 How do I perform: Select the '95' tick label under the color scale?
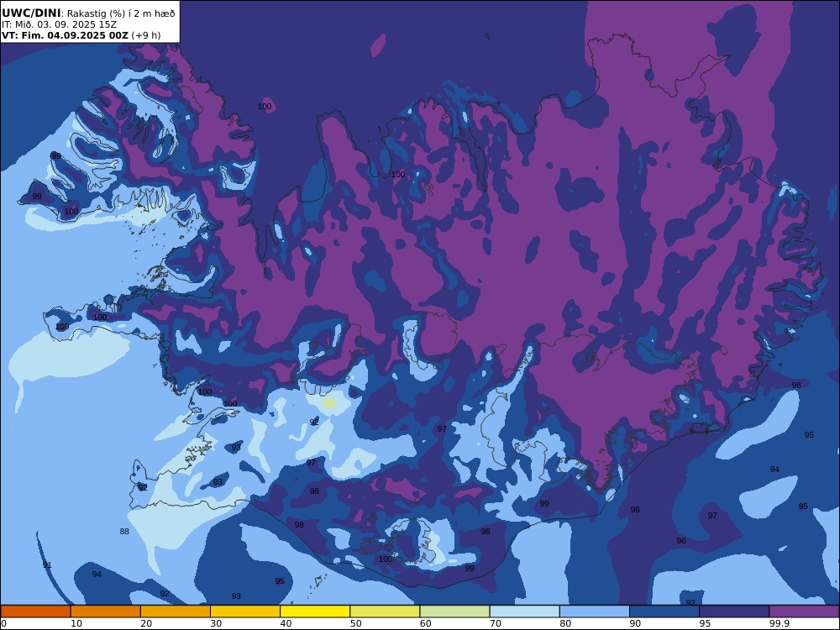click(x=705, y=623)
